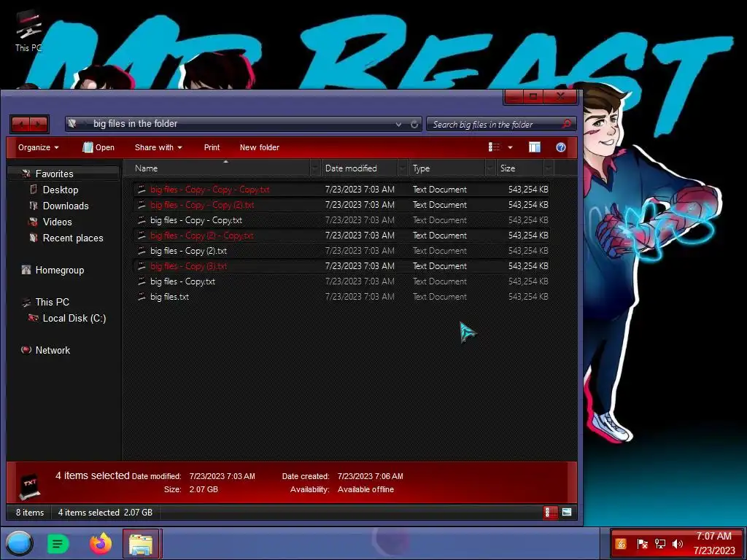Open Action Center flag tray icon
Viewport: 747px width, 560px height.
tap(642, 543)
